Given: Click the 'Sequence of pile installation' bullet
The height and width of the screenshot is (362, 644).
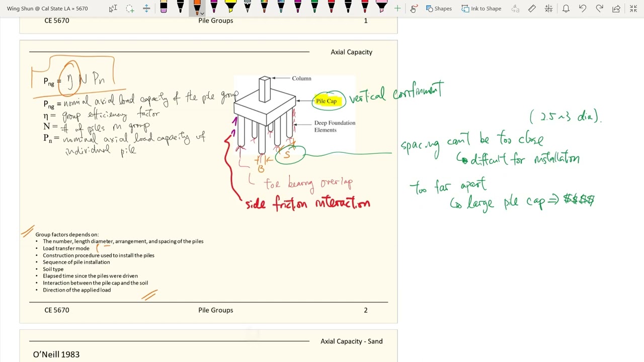Looking at the screenshot, I should (76, 262).
